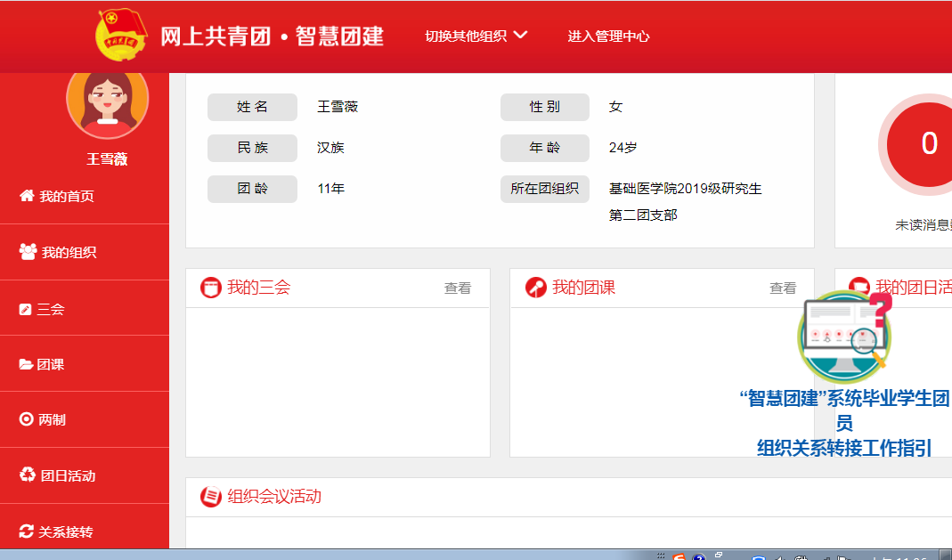Click the group icon beside 我的组织
Viewport: 952px width, 560px height.
(28, 252)
